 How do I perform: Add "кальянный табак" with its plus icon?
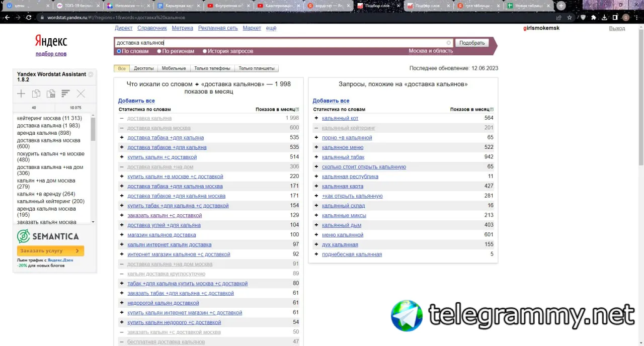click(x=316, y=157)
